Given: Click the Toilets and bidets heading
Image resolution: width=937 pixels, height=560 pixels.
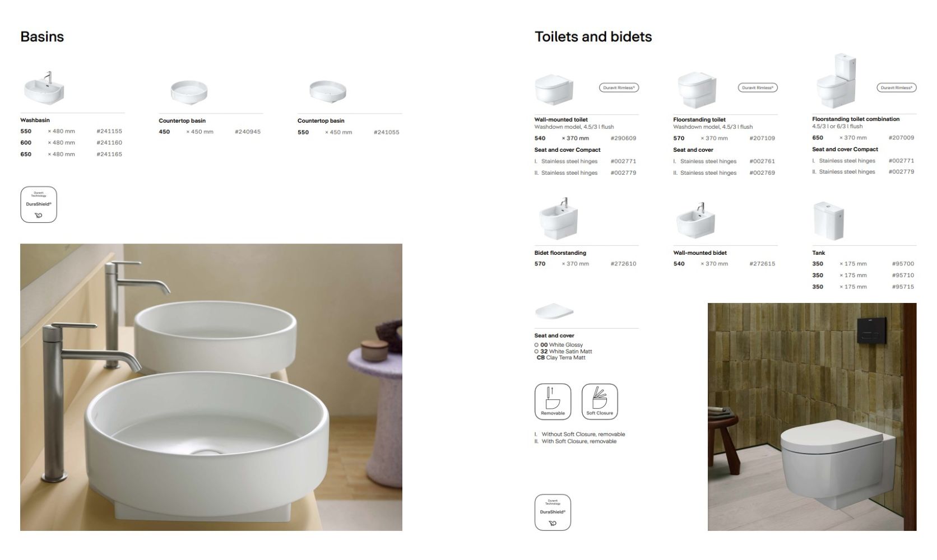Looking at the screenshot, I should tap(593, 37).
